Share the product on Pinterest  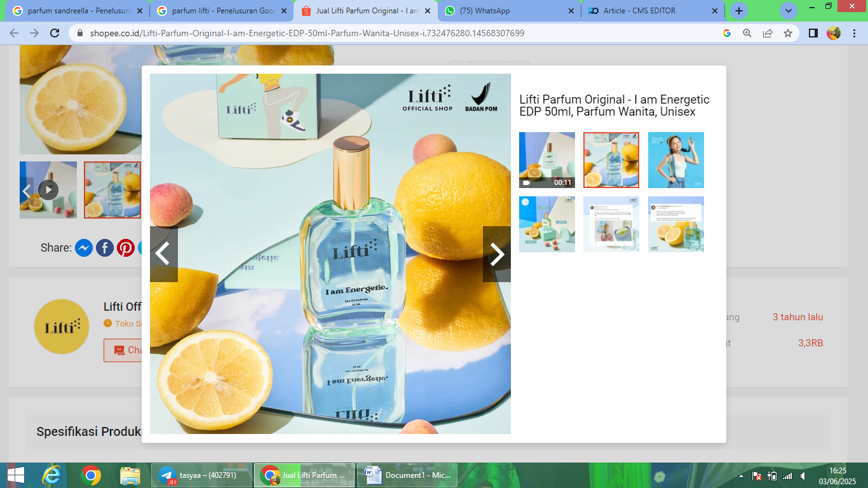tap(126, 248)
